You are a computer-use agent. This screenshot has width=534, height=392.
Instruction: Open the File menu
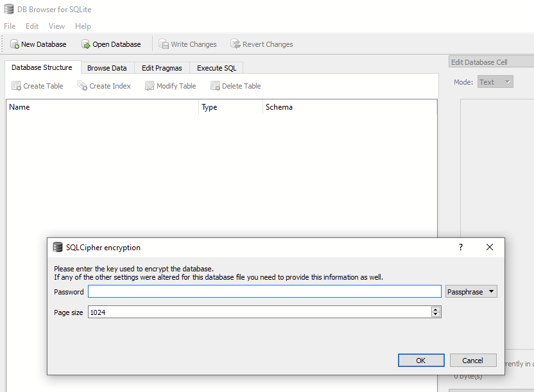pyautogui.click(x=10, y=26)
